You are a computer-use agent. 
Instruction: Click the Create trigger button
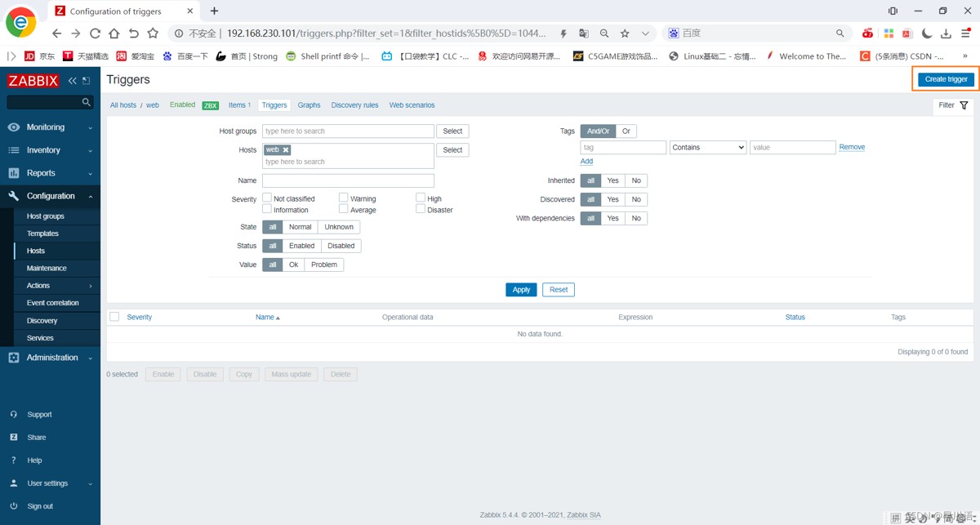946,79
